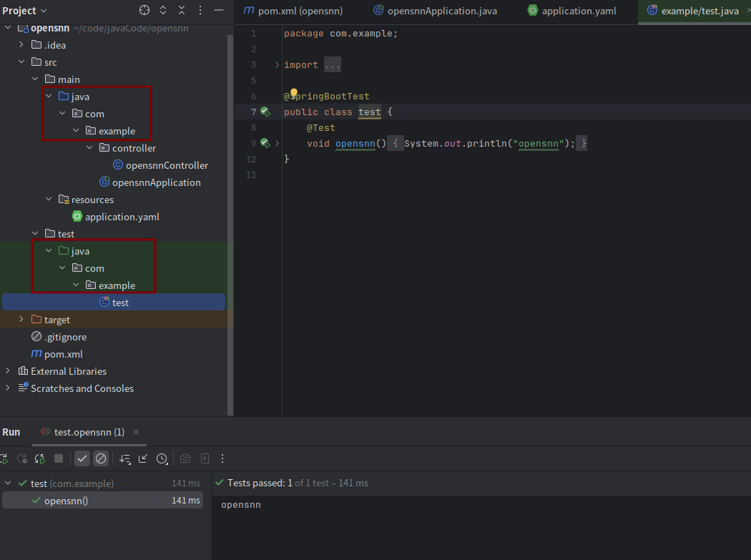Switch to pom.xml (opensnn) tab
The width and height of the screenshot is (751, 560).
point(293,11)
